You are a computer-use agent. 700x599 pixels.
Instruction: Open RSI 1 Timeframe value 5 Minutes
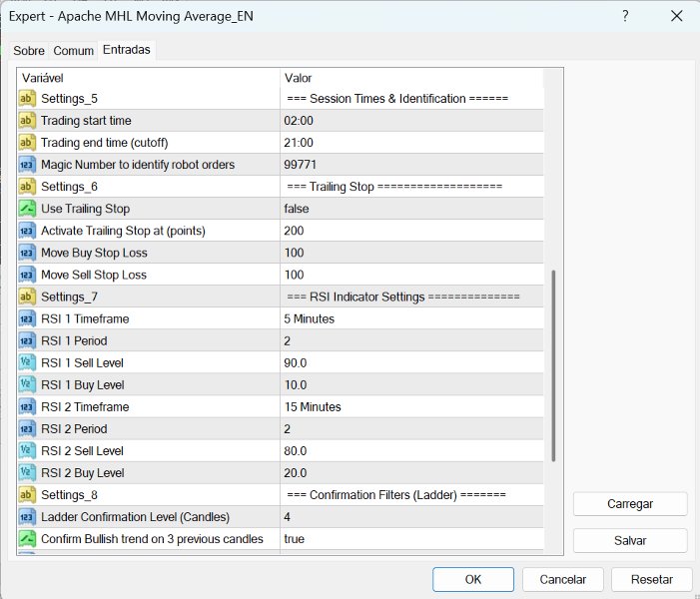[411, 318]
